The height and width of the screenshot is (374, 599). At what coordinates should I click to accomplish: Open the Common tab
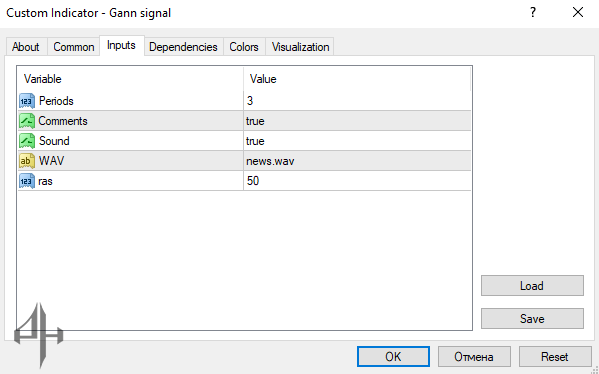(x=74, y=47)
